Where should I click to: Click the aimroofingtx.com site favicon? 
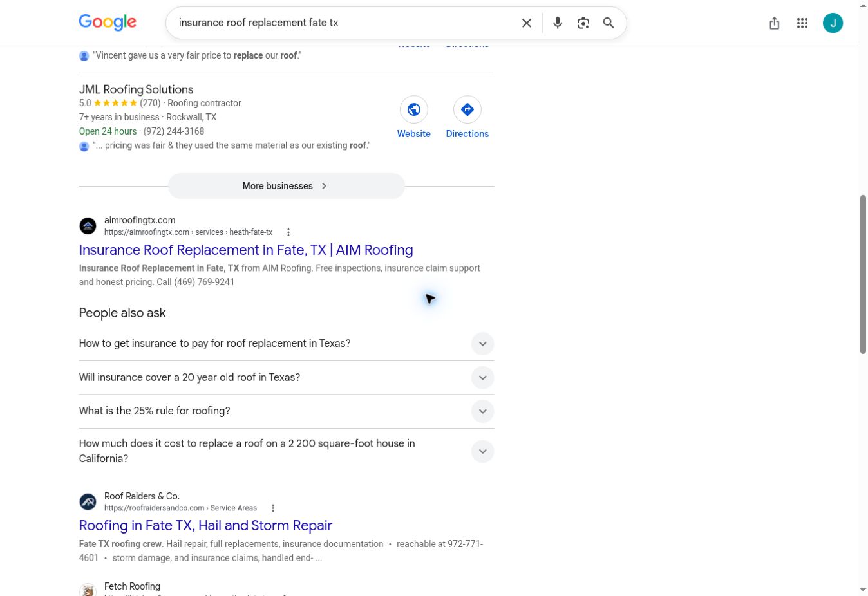pos(88,226)
